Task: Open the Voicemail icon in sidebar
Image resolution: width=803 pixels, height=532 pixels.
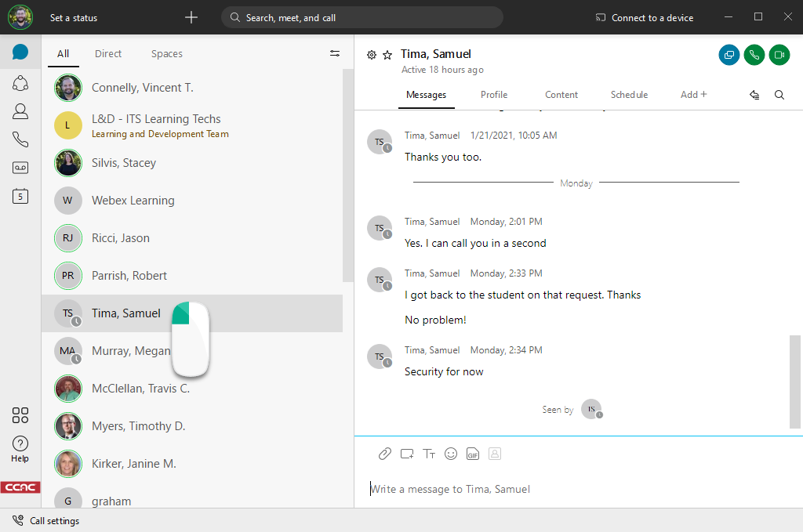Action: pyautogui.click(x=20, y=168)
